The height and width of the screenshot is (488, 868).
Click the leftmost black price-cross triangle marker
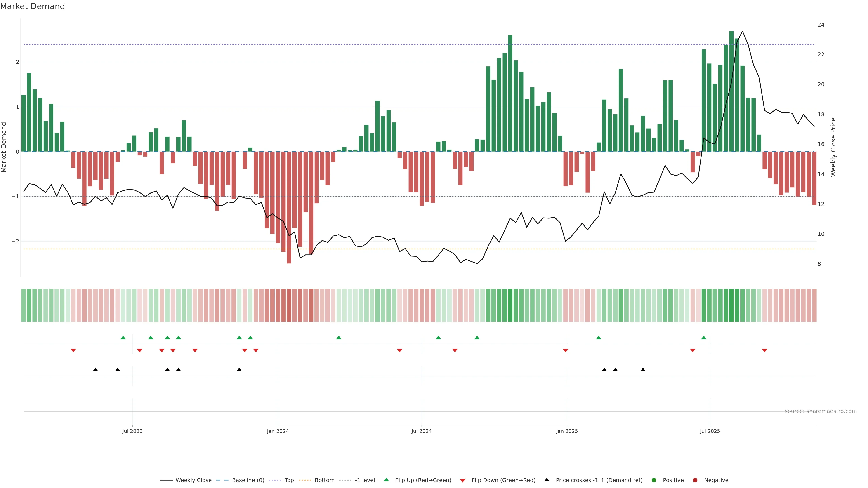point(95,370)
